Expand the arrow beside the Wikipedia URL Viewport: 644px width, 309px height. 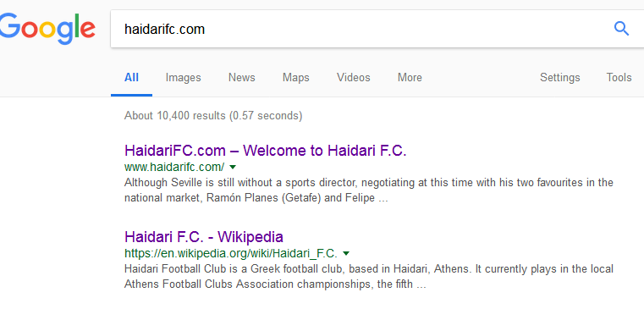click(346, 253)
